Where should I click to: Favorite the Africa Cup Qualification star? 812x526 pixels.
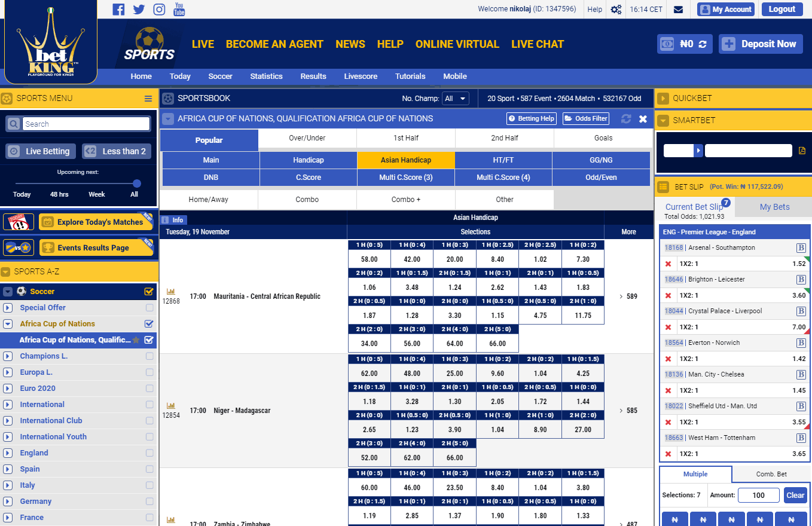136,340
